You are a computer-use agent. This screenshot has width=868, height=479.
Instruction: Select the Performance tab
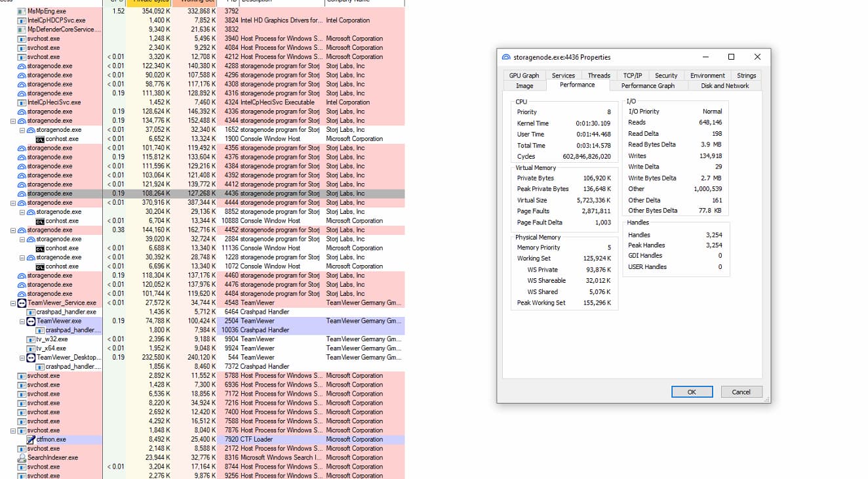(578, 85)
